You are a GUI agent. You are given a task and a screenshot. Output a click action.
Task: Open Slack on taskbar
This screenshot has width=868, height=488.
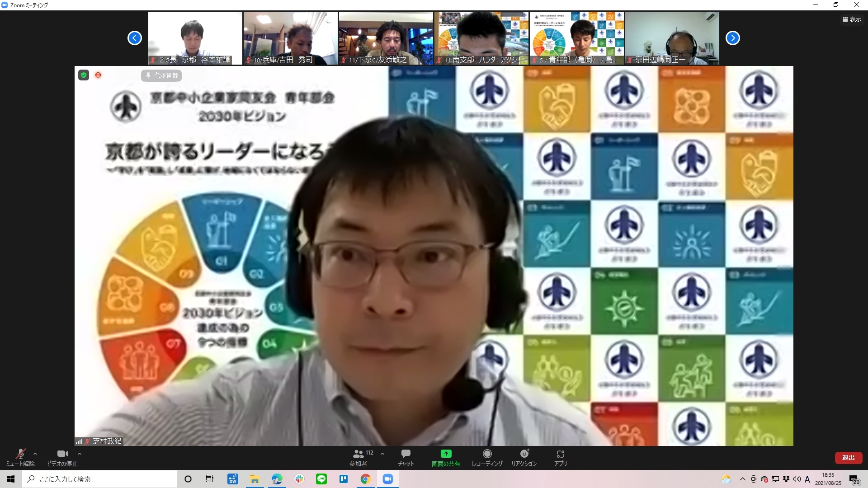299,479
